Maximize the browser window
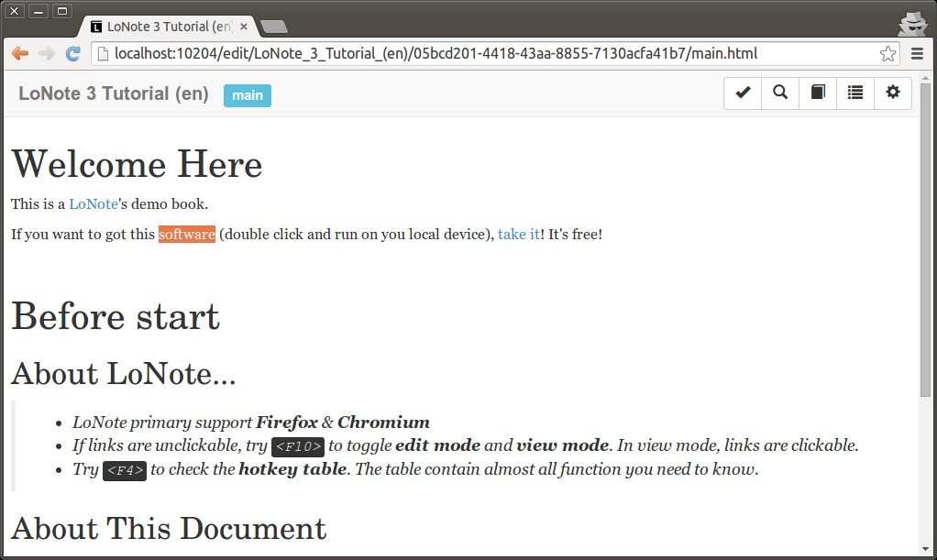 pos(62,11)
